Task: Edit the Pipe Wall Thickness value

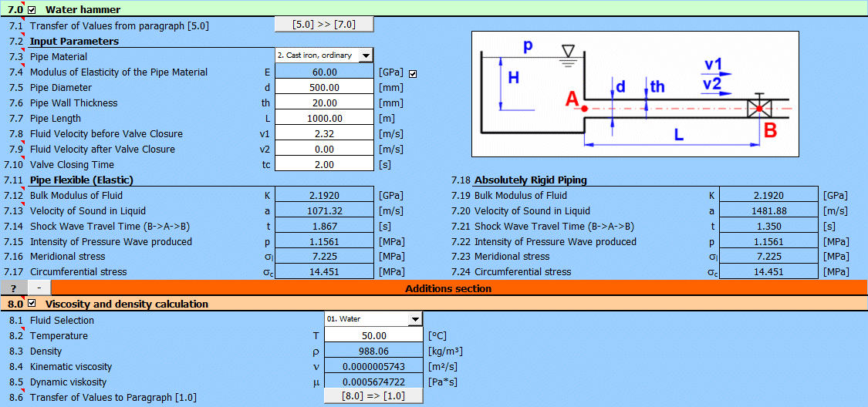Action: click(x=324, y=103)
